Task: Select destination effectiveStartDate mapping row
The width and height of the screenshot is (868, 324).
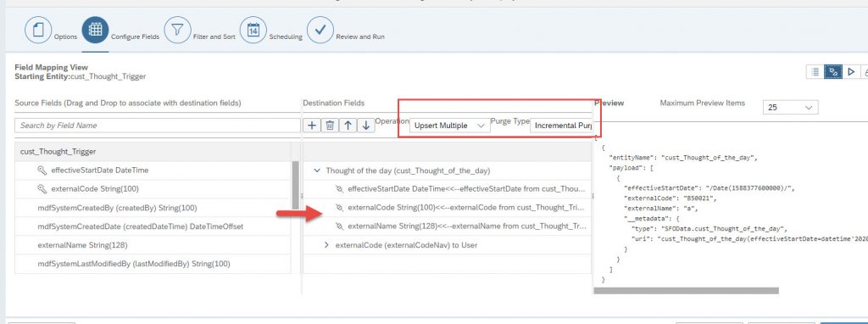Action: tap(448, 189)
